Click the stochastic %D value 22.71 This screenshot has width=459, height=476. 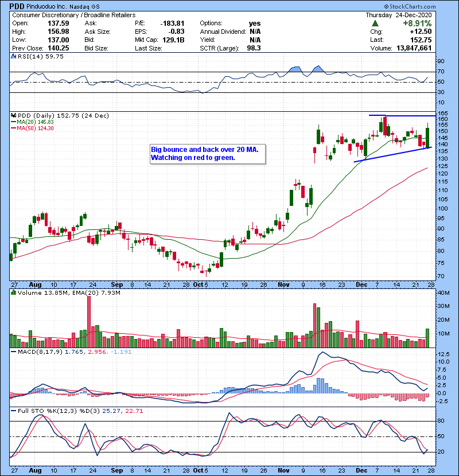[134, 411]
